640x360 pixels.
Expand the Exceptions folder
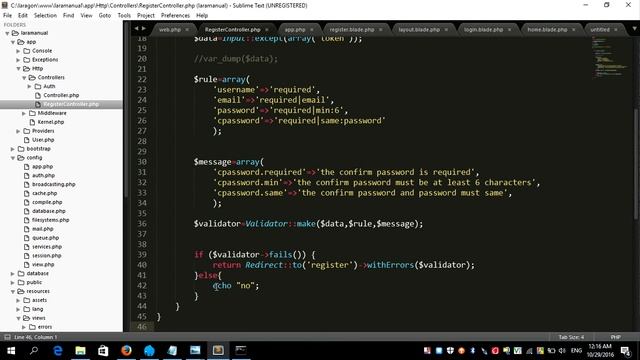coord(18,60)
